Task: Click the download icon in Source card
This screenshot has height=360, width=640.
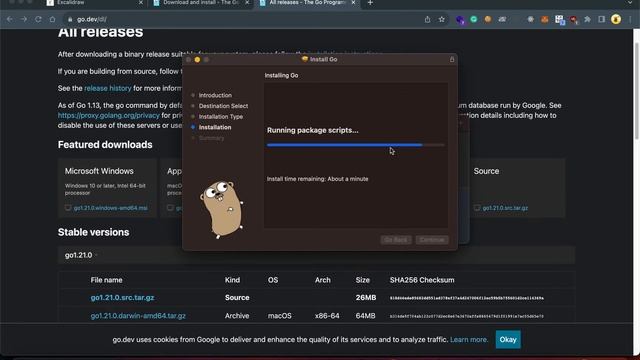Action: point(477,208)
